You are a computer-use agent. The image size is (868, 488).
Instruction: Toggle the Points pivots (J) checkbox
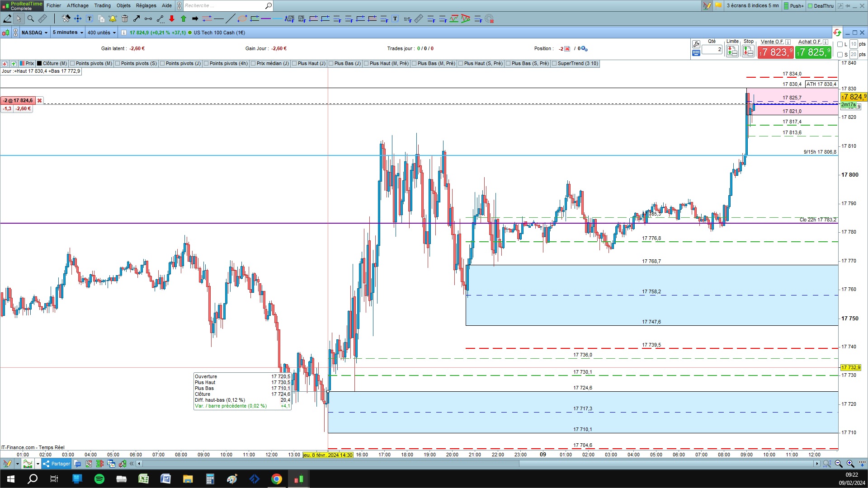(x=163, y=64)
